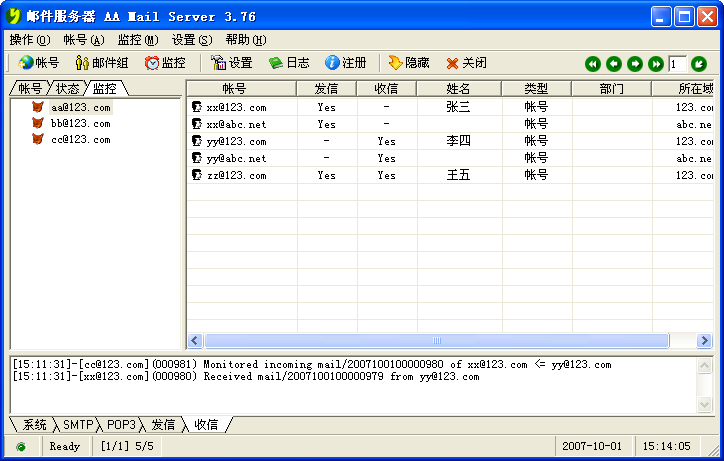The height and width of the screenshot is (461, 724).
Task: Click the name cell 王五
Action: (458, 175)
